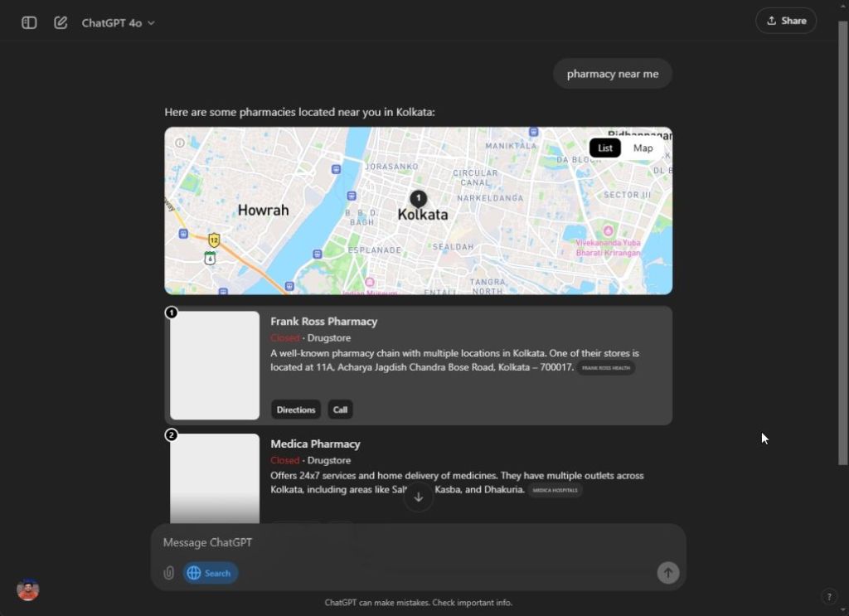Switch to the List view tab
The width and height of the screenshot is (849, 616).
[x=604, y=148]
